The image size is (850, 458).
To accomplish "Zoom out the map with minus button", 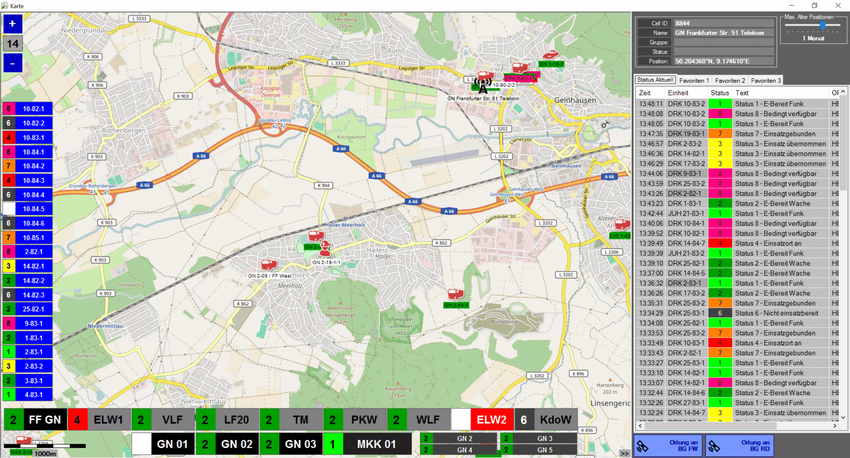I will pyautogui.click(x=12, y=63).
